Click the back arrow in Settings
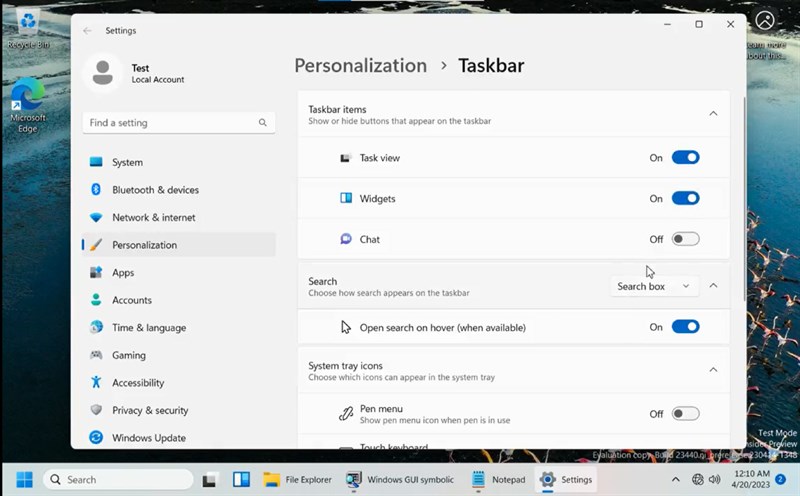 (87, 31)
